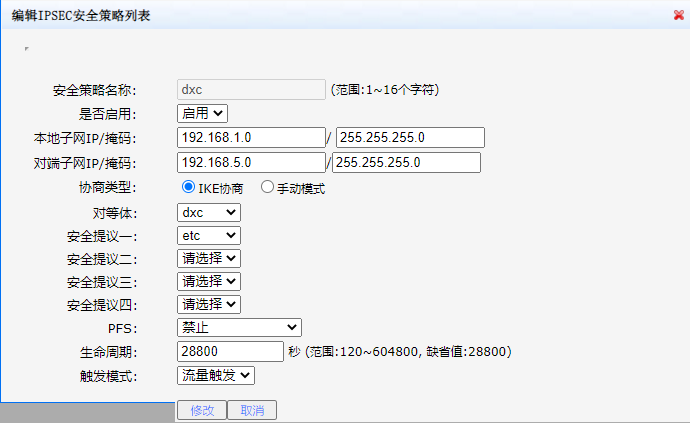
Task: Click the 安全提议四 label
Action: click(x=102, y=305)
